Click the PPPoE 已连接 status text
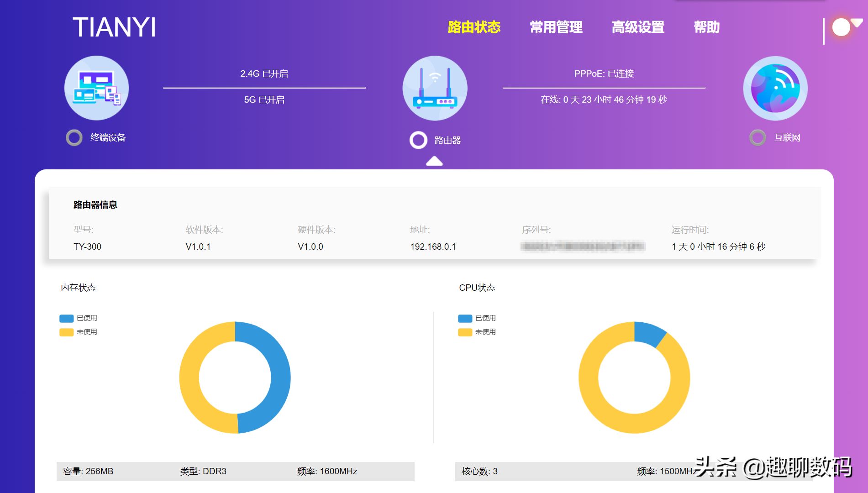Screen dimensions: 868x493 click(604, 74)
